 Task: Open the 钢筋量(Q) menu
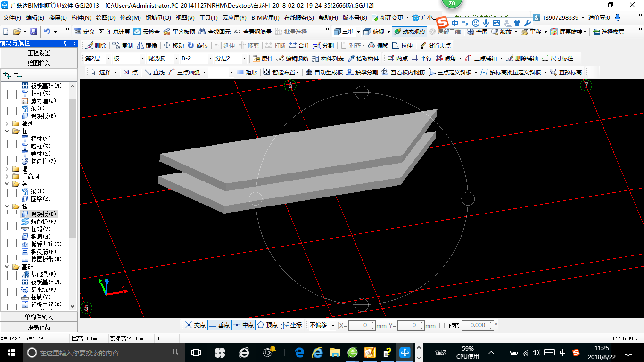tap(158, 18)
